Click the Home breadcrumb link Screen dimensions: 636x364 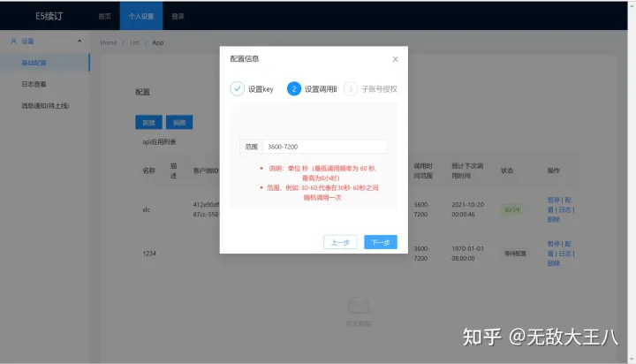tap(108, 42)
